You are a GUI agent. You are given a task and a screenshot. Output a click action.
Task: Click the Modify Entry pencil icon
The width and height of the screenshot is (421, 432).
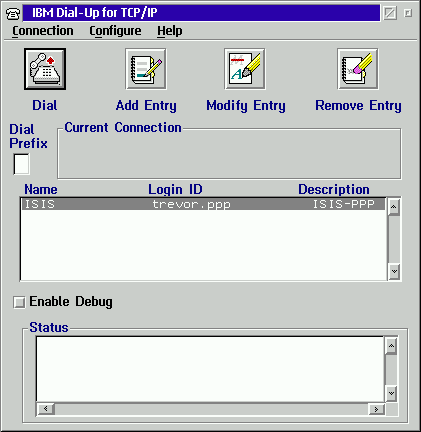[x=245, y=69]
